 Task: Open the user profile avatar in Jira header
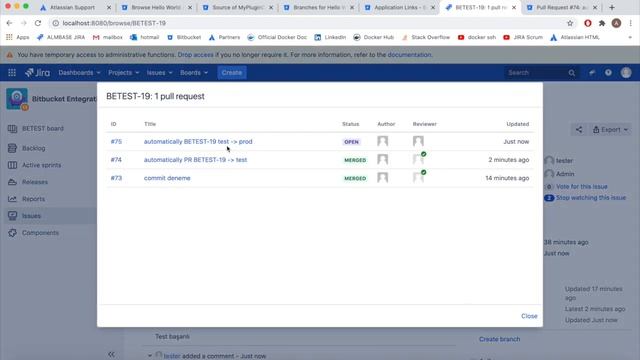tap(626, 73)
